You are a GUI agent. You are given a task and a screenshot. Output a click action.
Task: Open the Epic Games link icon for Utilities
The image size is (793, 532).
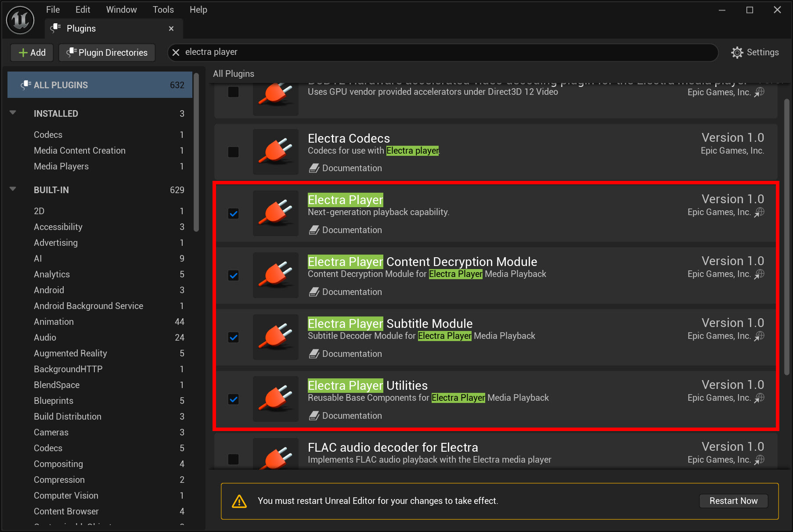click(x=759, y=398)
